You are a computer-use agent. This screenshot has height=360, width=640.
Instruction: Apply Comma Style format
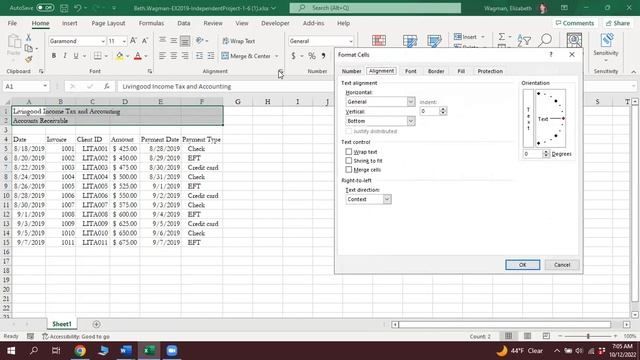323,56
